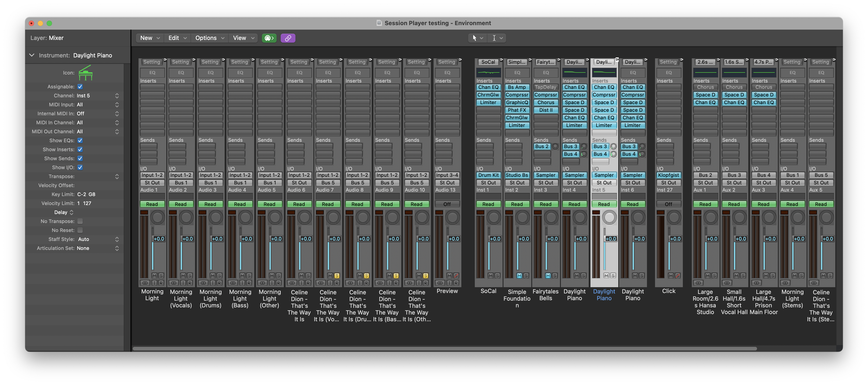The height and width of the screenshot is (385, 868).
Task: Open the New menu
Action: coord(150,38)
